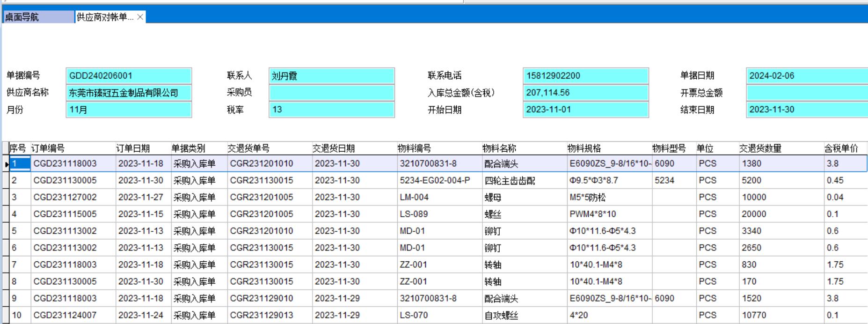
Task: Click the 联系人 field with 刘丹霞
Action: (331, 76)
